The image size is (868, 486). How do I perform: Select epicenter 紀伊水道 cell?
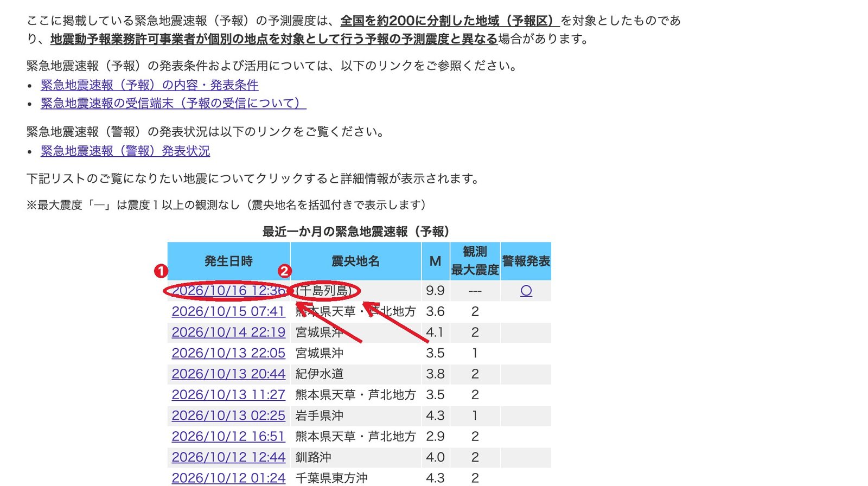pyautogui.click(x=356, y=374)
